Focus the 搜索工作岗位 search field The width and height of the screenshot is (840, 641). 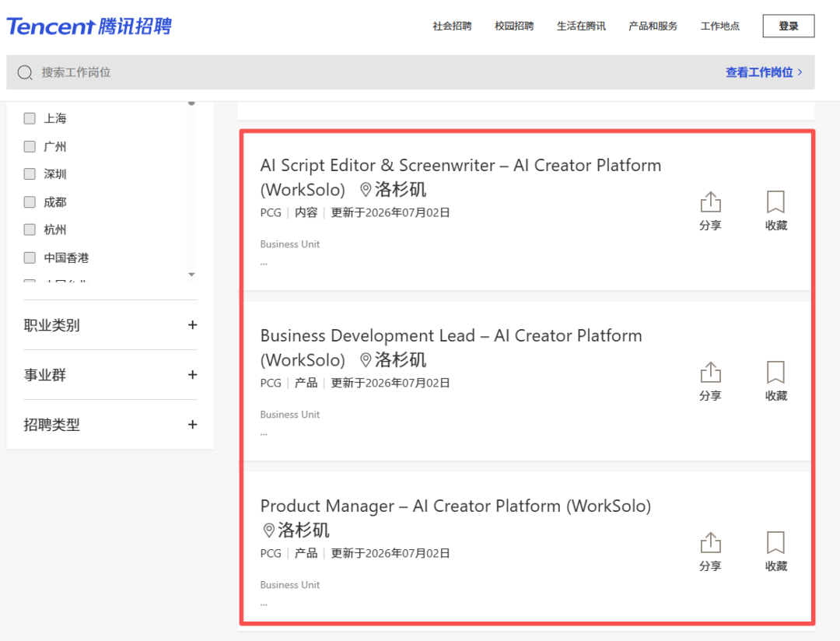point(375,72)
